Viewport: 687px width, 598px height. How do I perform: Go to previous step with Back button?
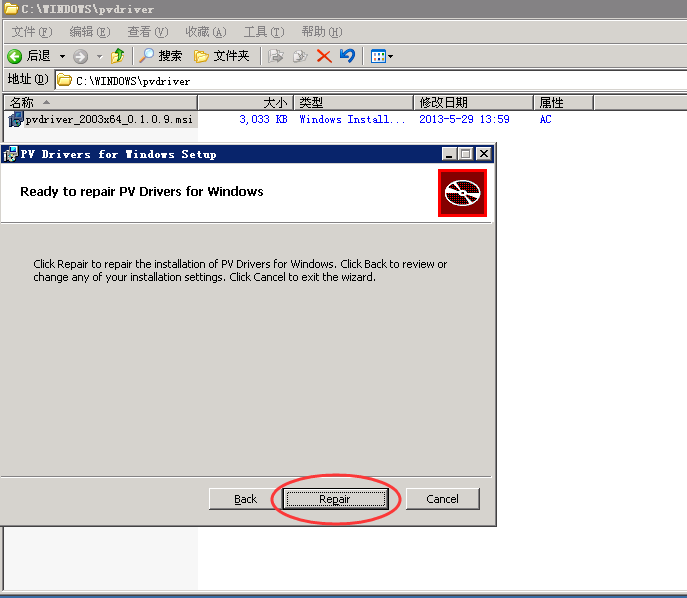click(x=246, y=498)
